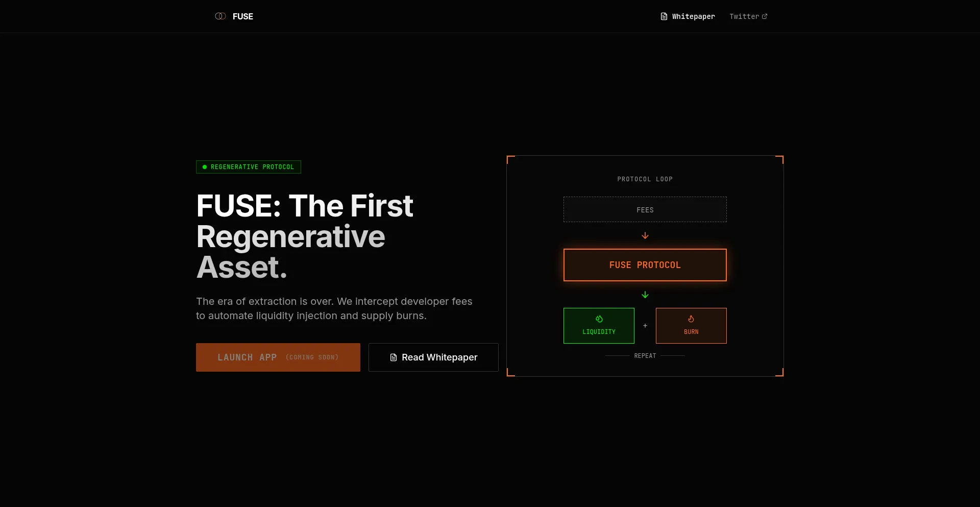Click the document icon inside Read Whitepaper button
Screen dimensions: 980x507
click(393, 357)
